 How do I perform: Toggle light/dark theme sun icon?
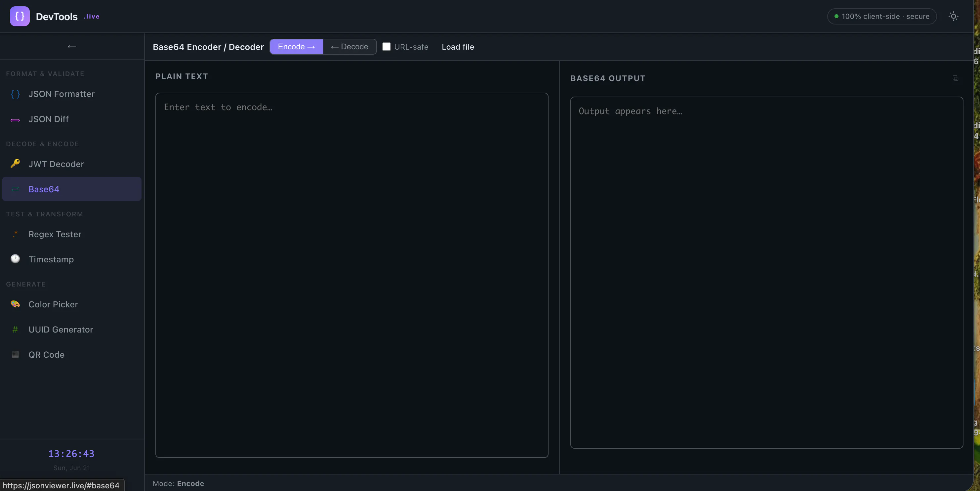point(953,16)
